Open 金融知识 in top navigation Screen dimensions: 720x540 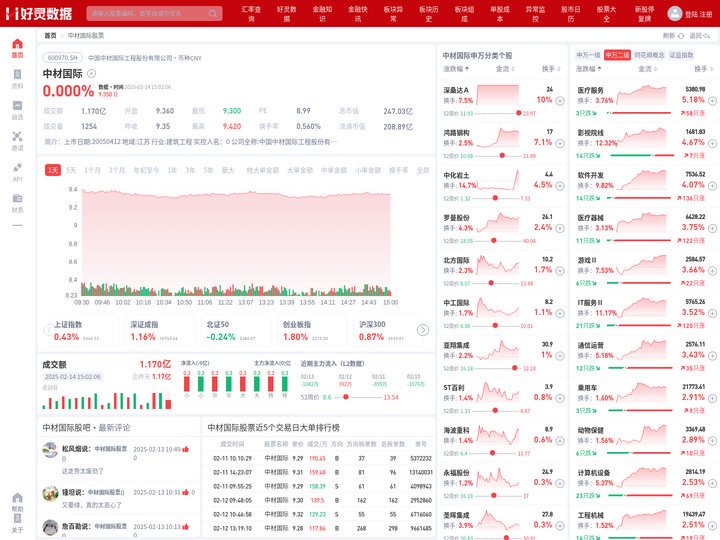[322, 14]
